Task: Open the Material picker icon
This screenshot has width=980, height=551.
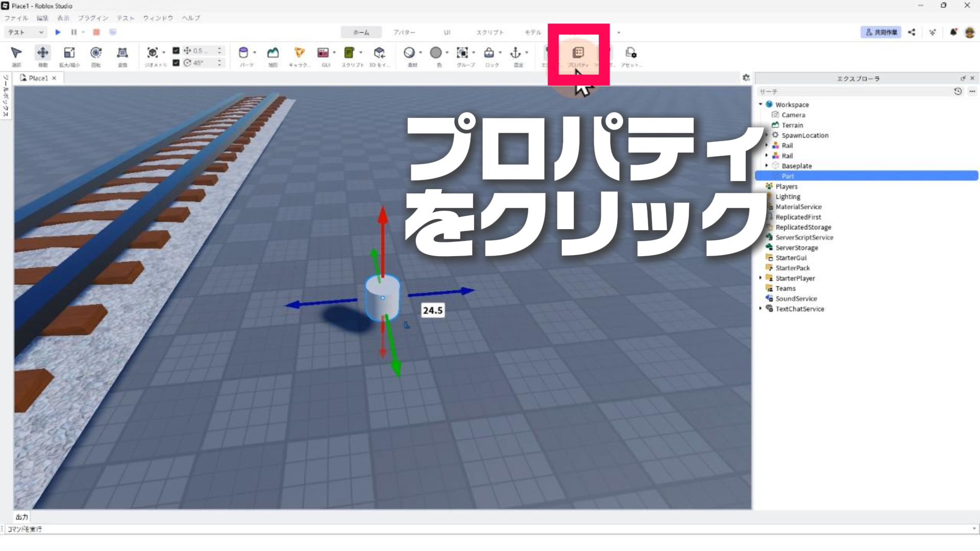Action: coord(409,53)
